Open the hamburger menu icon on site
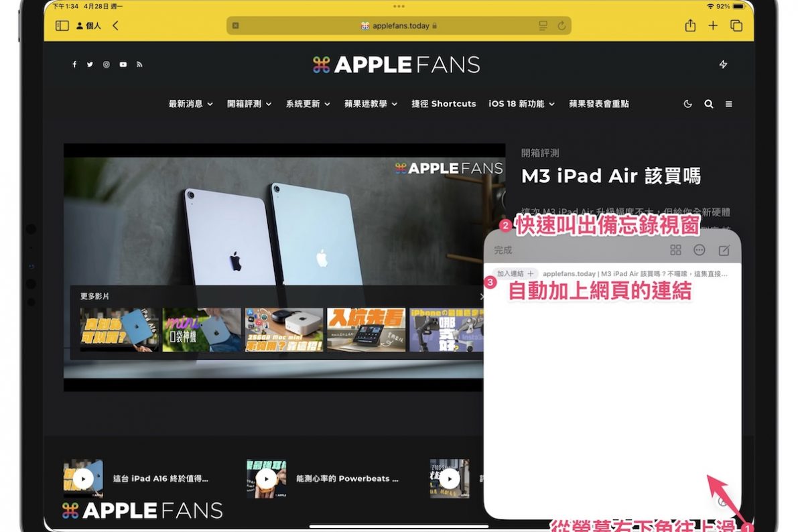 tap(729, 104)
